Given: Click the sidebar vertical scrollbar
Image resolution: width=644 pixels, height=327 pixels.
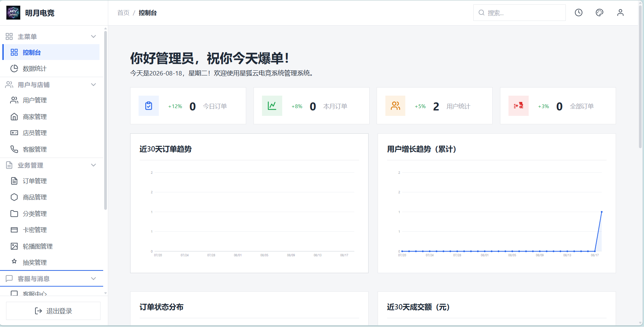Looking at the screenshot, I should click(x=106, y=121).
